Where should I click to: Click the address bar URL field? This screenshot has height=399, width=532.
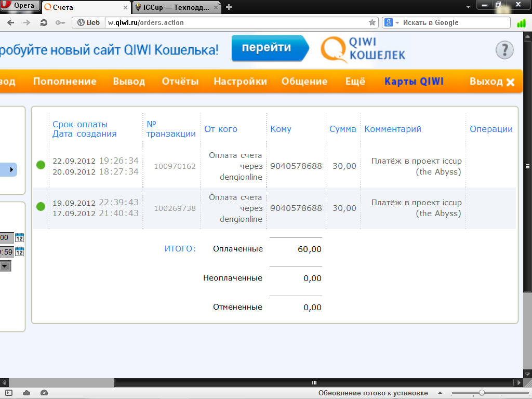pos(237,23)
